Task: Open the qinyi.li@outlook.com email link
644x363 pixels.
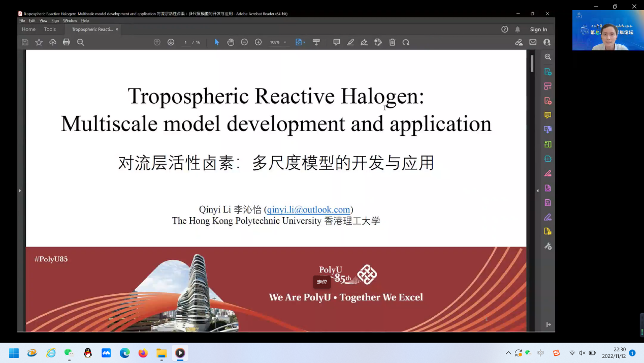Action: [308, 209]
